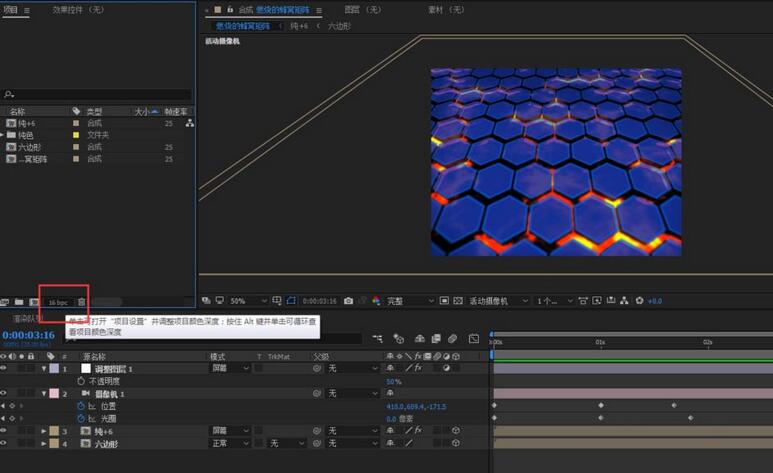Toggle the 3D layer switch for 六边形 layer
773x473 pixels.
click(x=455, y=443)
